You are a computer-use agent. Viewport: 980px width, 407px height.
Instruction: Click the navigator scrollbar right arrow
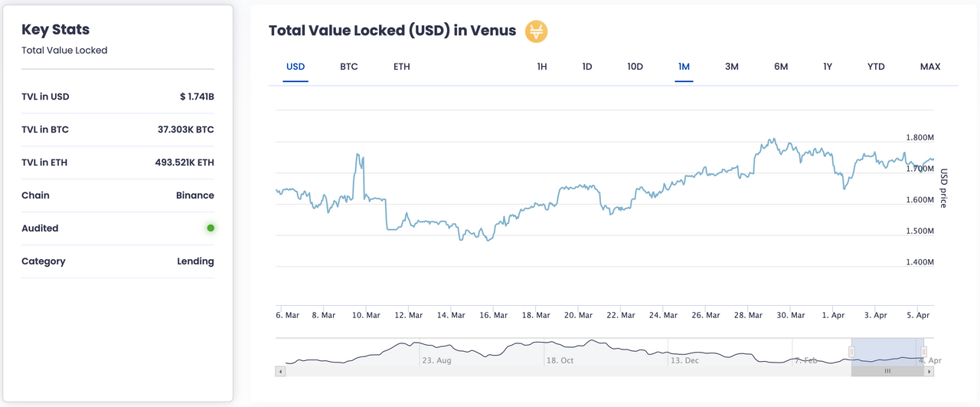[929, 371]
